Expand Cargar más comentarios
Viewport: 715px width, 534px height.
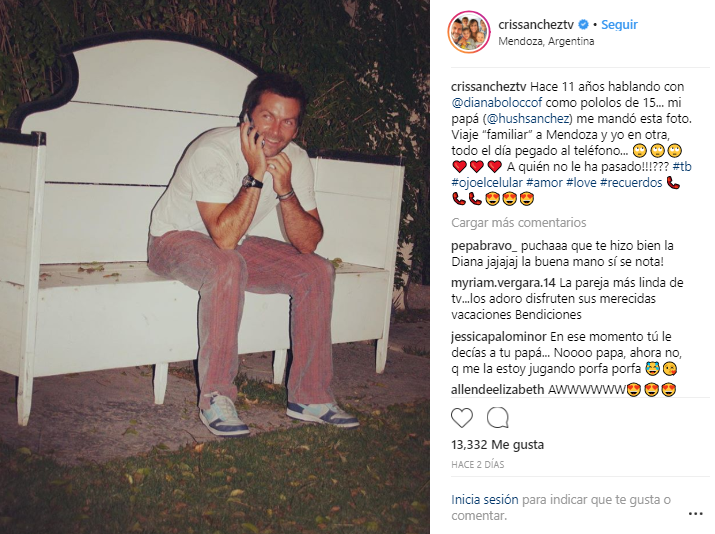pyautogui.click(x=519, y=223)
